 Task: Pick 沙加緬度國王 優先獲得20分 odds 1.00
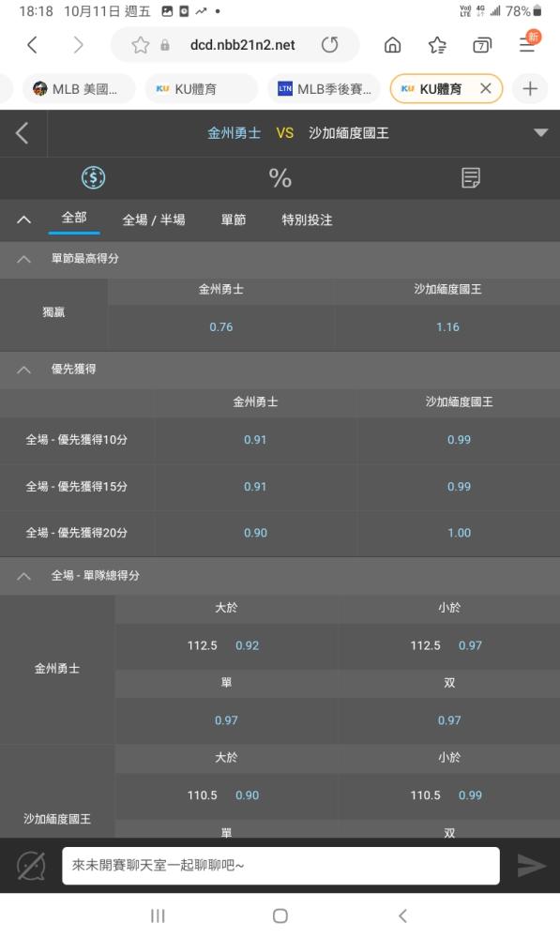tap(459, 533)
